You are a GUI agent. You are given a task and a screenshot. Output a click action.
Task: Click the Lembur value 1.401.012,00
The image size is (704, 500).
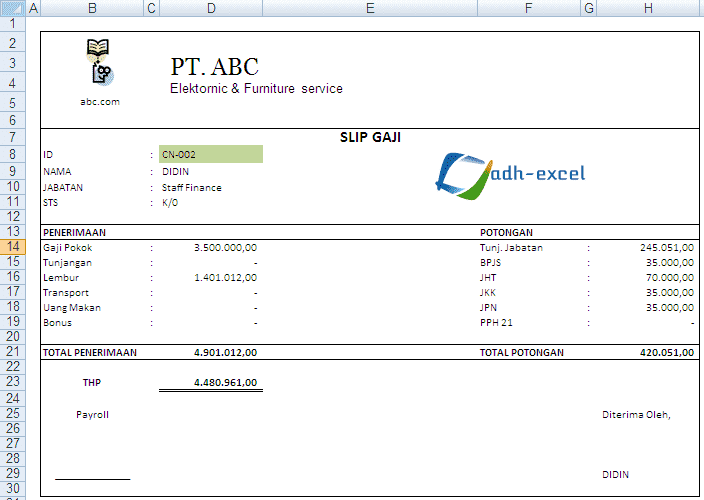click(x=225, y=277)
